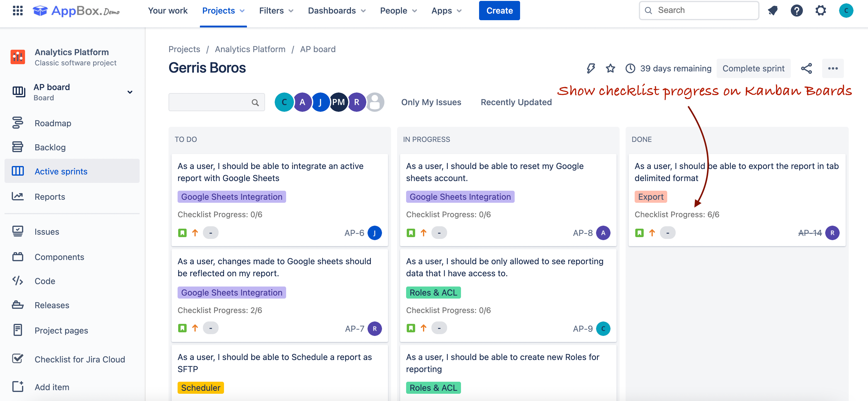Click Add item in the sidebar

pyautogui.click(x=72, y=387)
